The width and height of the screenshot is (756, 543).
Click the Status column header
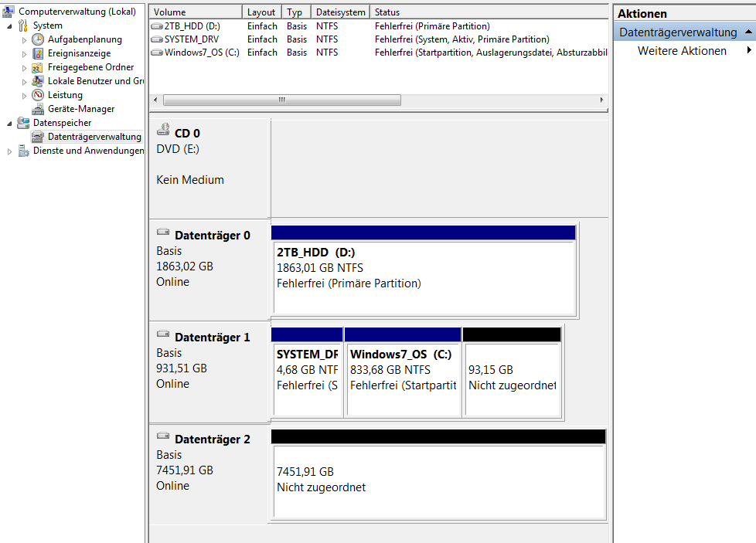point(489,12)
